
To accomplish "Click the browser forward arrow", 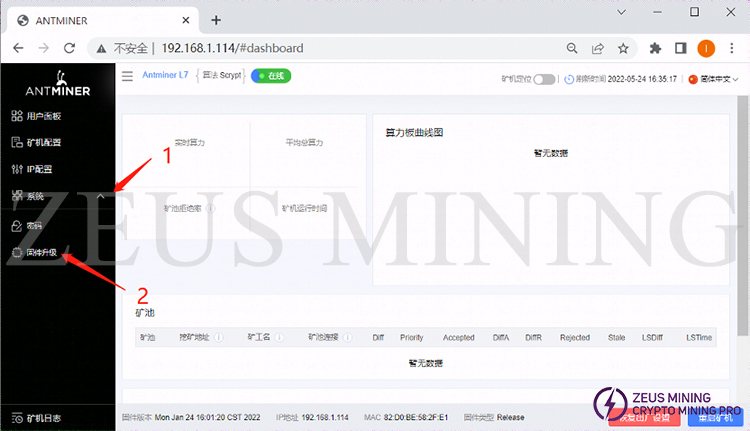I will point(44,48).
